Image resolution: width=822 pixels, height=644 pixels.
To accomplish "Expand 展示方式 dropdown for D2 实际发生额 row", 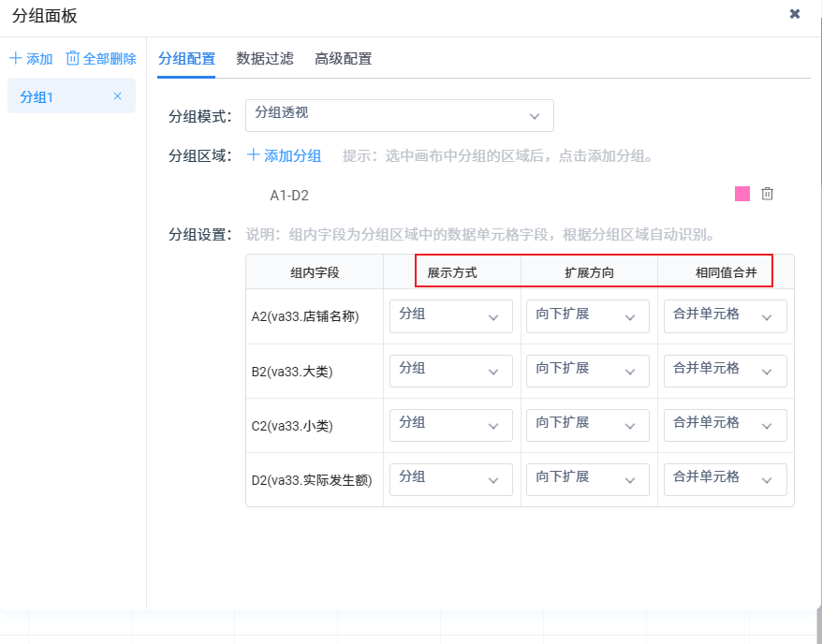I will point(450,479).
